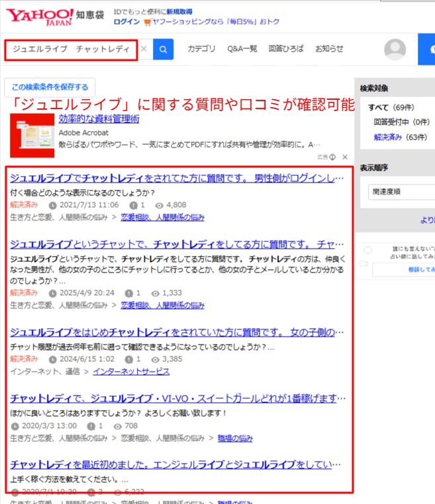
Task: Open the 関連度順 sort dropdown
Action: pos(401,192)
